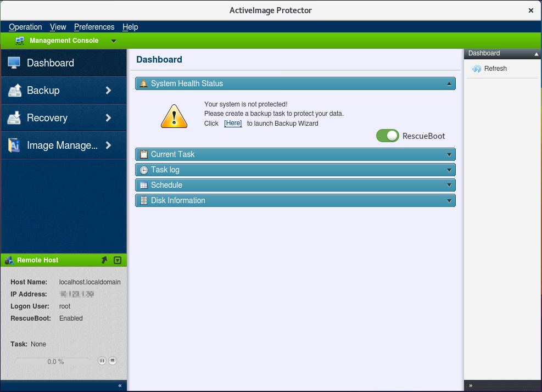Expand the Disk Information section

[449, 200]
